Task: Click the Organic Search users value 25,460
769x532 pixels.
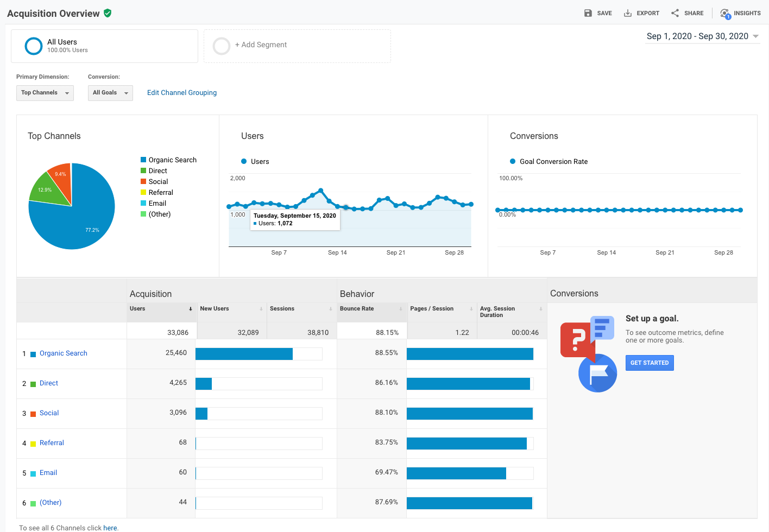Action: (176, 353)
